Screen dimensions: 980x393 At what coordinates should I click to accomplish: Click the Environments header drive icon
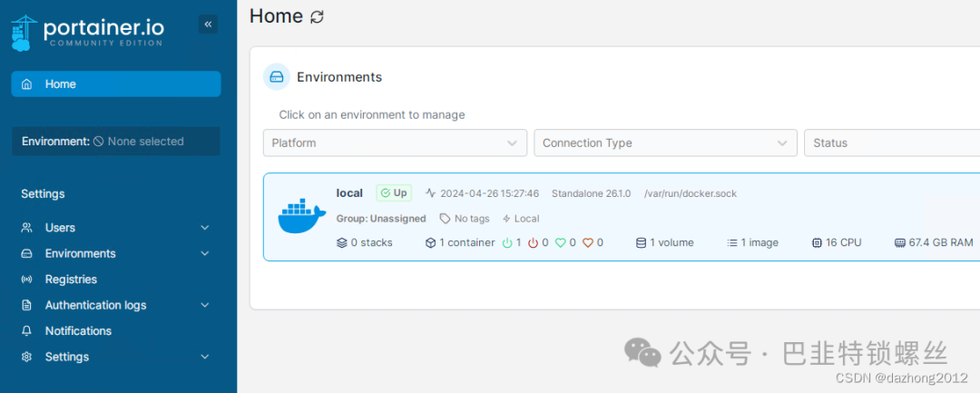(x=277, y=77)
